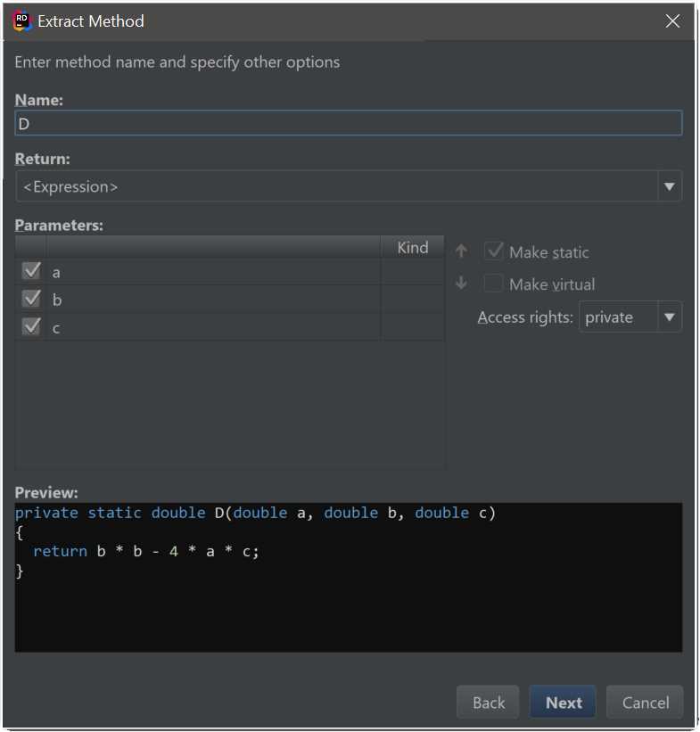Uncheck parameter b checkbox
The height and width of the screenshot is (732, 700).
(x=31, y=299)
